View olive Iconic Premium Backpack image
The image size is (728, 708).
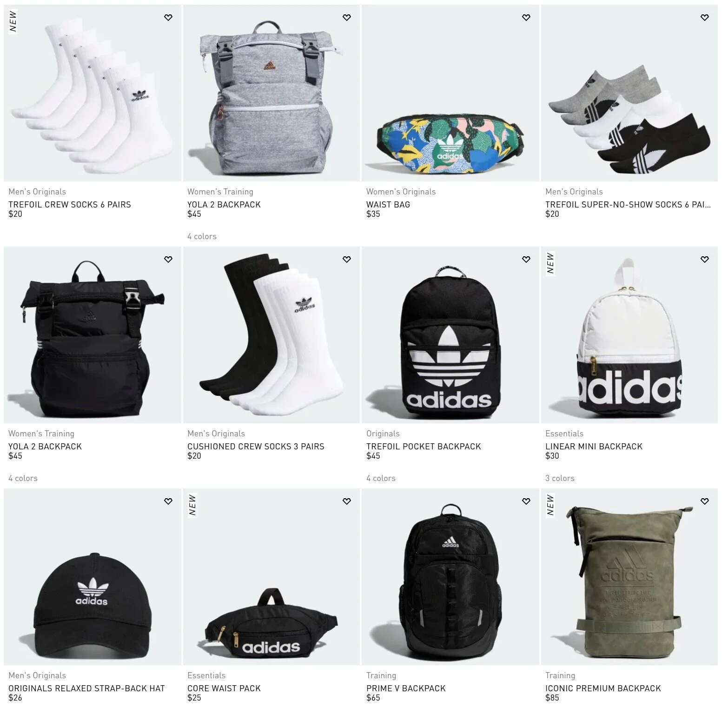[x=629, y=577]
